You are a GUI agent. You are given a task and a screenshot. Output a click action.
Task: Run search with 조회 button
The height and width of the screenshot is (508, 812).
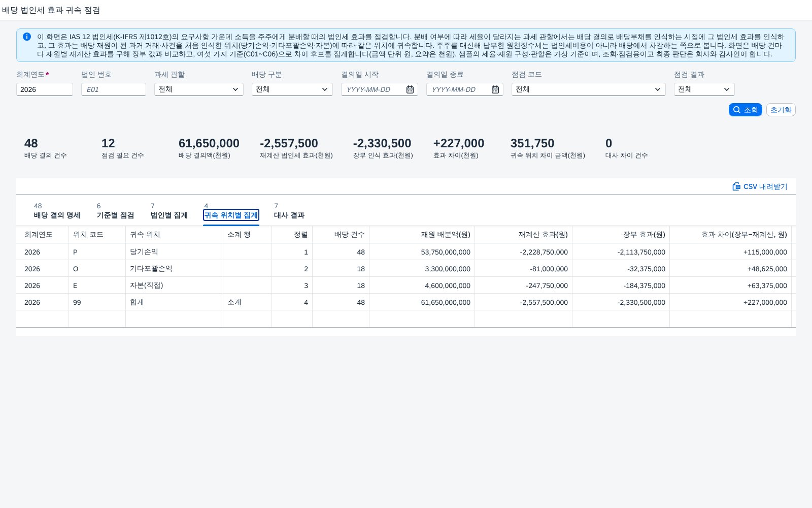click(x=745, y=110)
